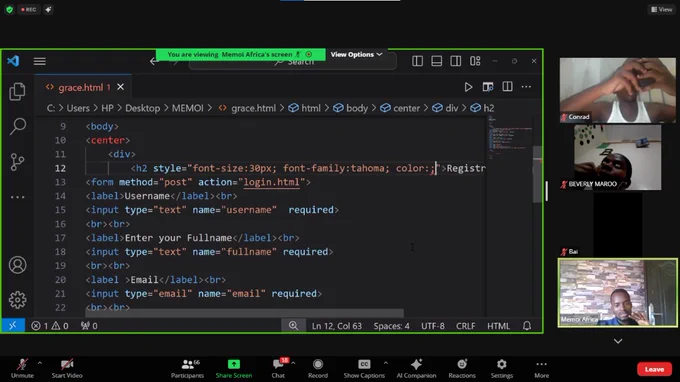Open the html breadcrumb element

point(305,108)
